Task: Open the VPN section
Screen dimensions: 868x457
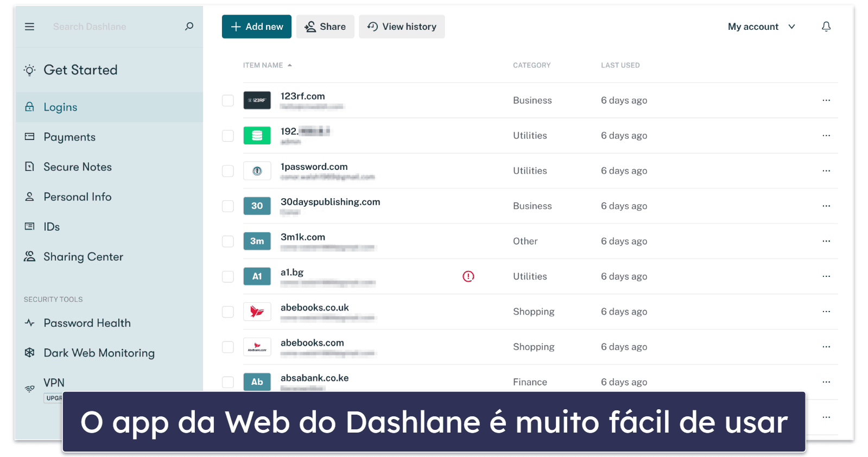Action: (54, 383)
